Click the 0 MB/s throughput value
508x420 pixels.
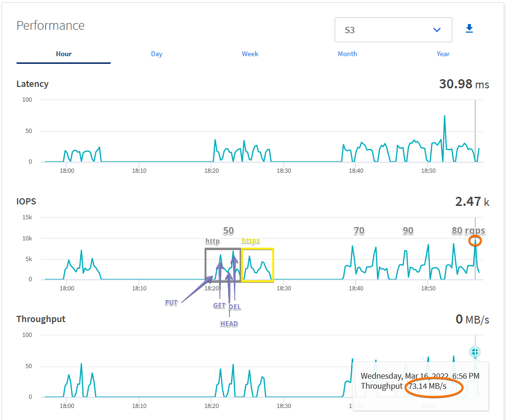coord(472,319)
